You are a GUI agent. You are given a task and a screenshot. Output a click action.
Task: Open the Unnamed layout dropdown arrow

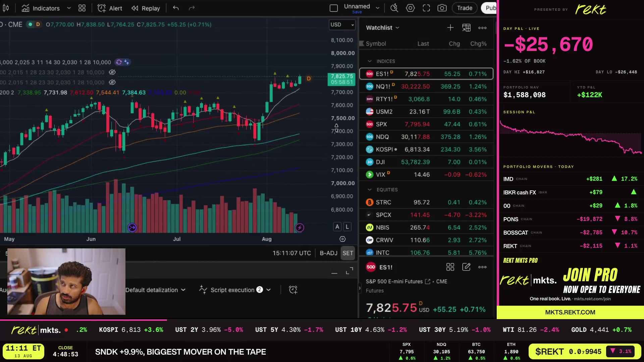(x=378, y=8)
